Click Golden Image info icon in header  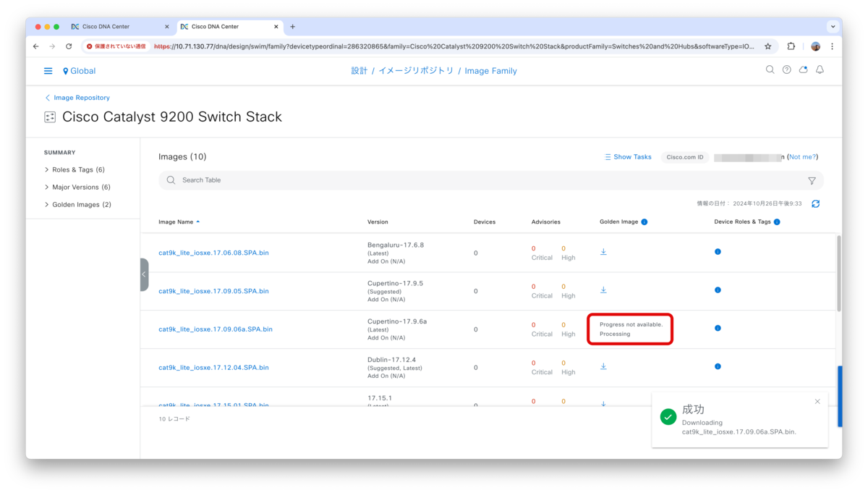(x=644, y=222)
